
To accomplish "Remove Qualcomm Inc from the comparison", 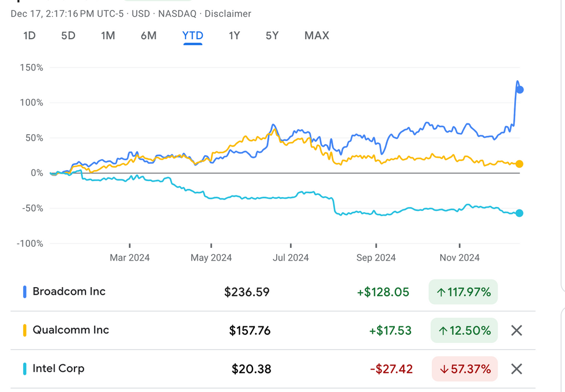I will [517, 330].
